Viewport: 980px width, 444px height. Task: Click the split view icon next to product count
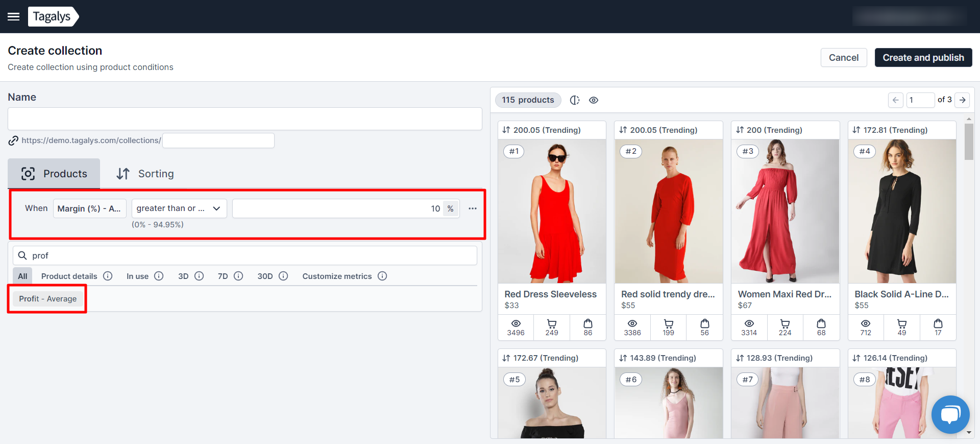[x=575, y=100]
